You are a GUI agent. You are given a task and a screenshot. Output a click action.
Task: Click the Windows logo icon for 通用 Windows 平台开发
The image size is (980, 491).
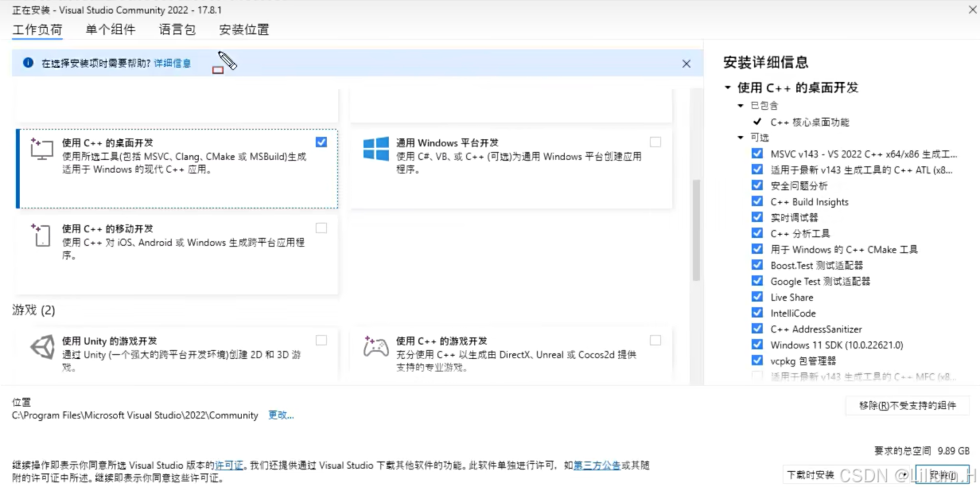click(x=375, y=149)
